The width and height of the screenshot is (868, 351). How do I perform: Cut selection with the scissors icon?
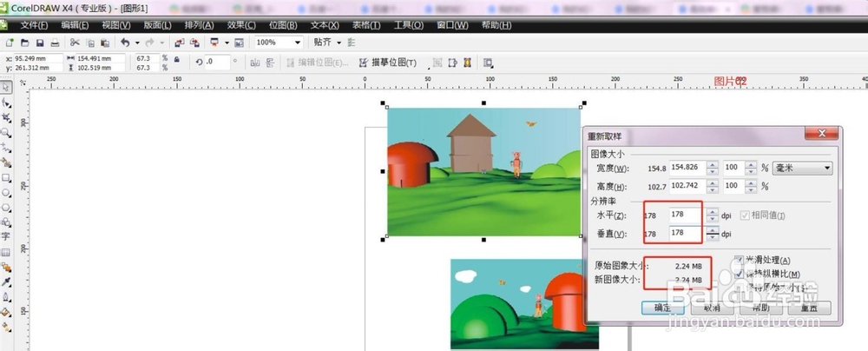tap(75, 43)
